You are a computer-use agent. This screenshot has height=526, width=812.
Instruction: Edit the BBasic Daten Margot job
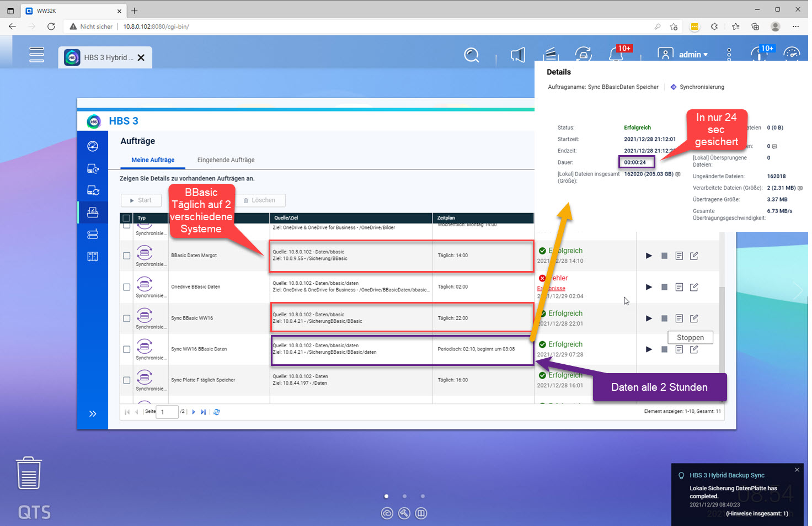694,256
